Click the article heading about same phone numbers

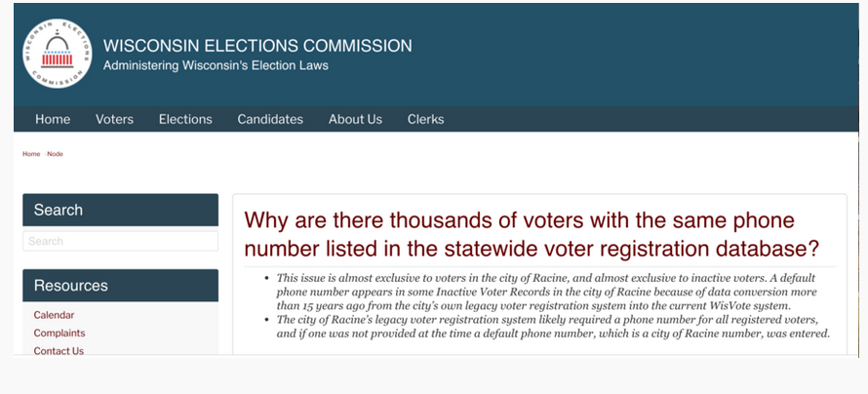[532, 234]
